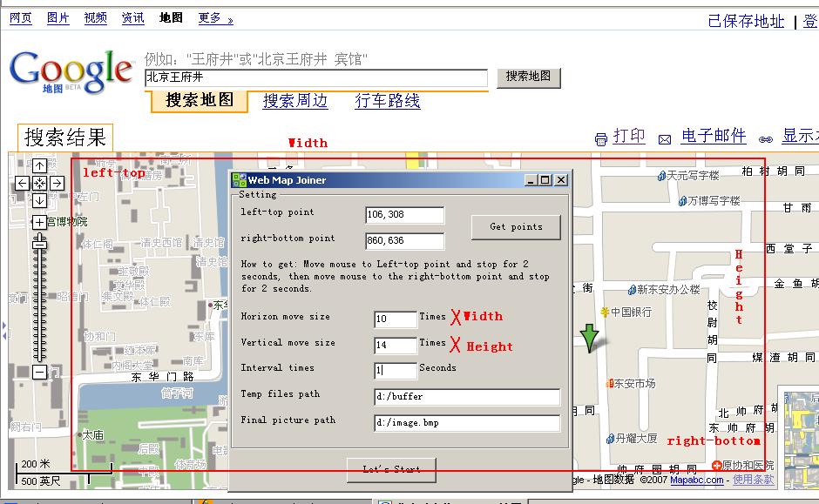The width and height of the screenshot is (819, 504).
Task: Click the Vertical move size input field
Action: point(396,345)
